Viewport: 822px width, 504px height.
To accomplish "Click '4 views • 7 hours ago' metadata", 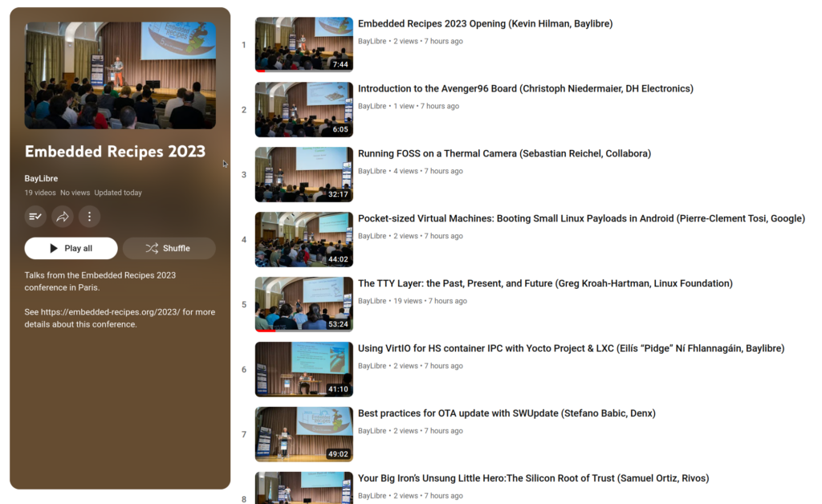I will pyautogui.click(x=429, y=171).
